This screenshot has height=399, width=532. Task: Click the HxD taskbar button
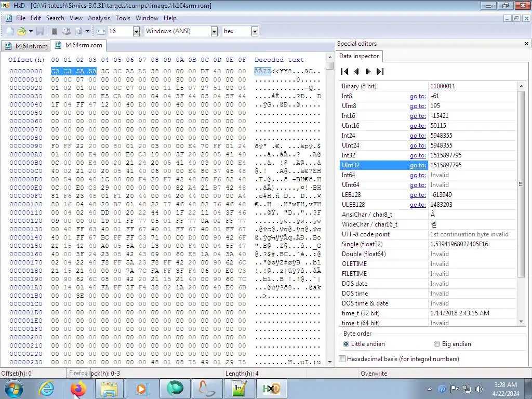[271, 389]
